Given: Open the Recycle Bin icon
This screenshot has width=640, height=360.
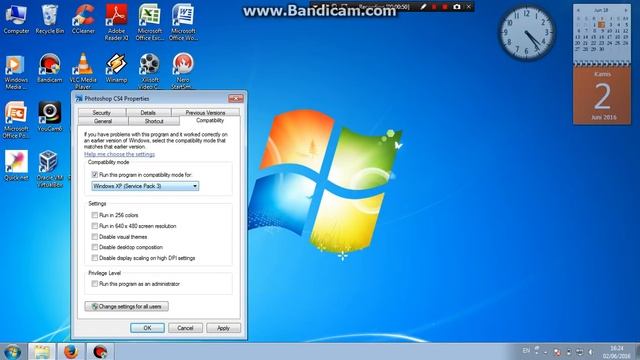Looking at the screenshot, I should [49, 19].
